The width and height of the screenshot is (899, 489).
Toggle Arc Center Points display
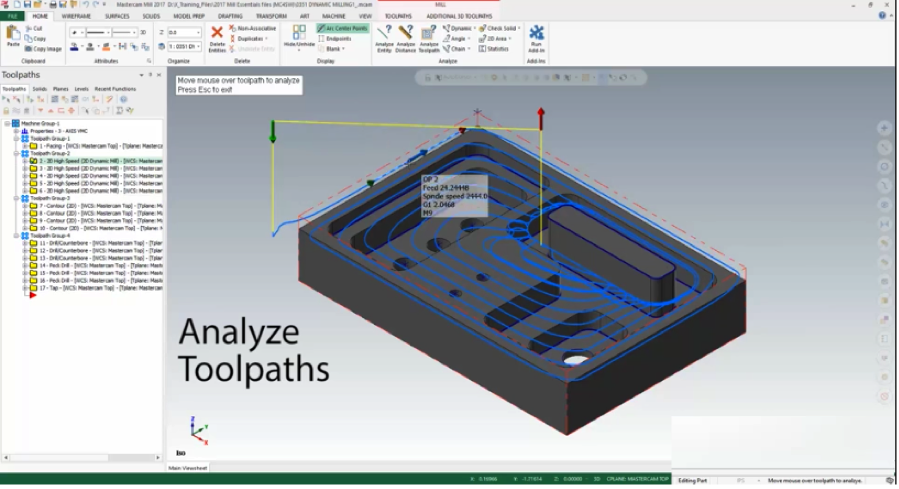click(342, 28)
